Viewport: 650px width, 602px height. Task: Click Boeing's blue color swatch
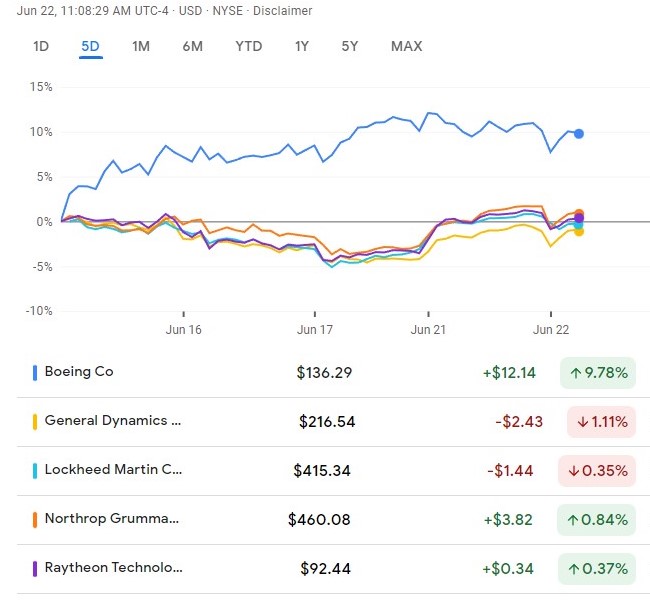[35, 372]
